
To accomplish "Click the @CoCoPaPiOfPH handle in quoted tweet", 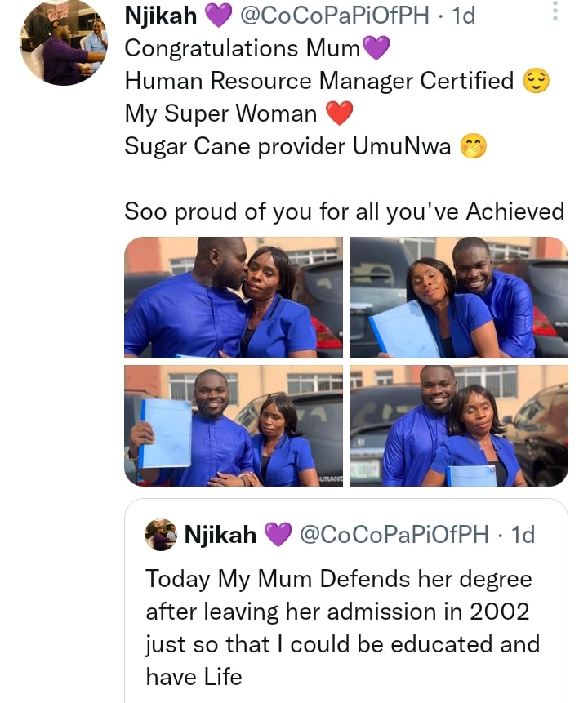I will 394,535.
